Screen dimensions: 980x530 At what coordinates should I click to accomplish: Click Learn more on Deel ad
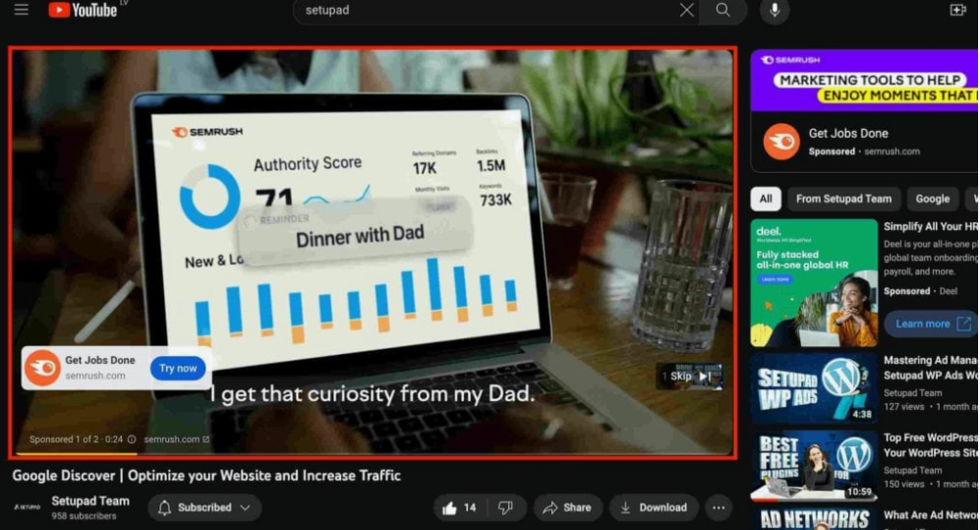[931, 324]
